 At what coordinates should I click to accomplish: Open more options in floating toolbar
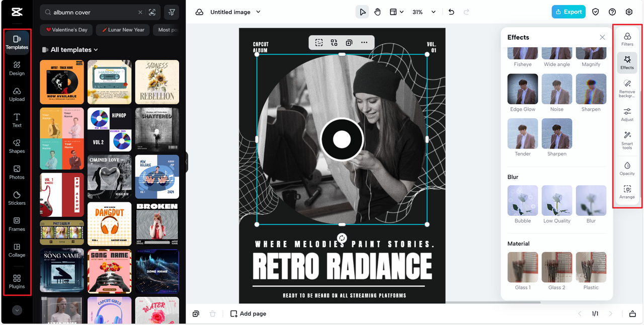click(364, 43)
